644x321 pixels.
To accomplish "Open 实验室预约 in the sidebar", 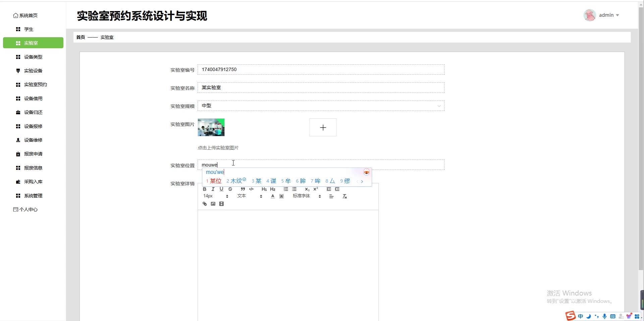I will point(35,84).
